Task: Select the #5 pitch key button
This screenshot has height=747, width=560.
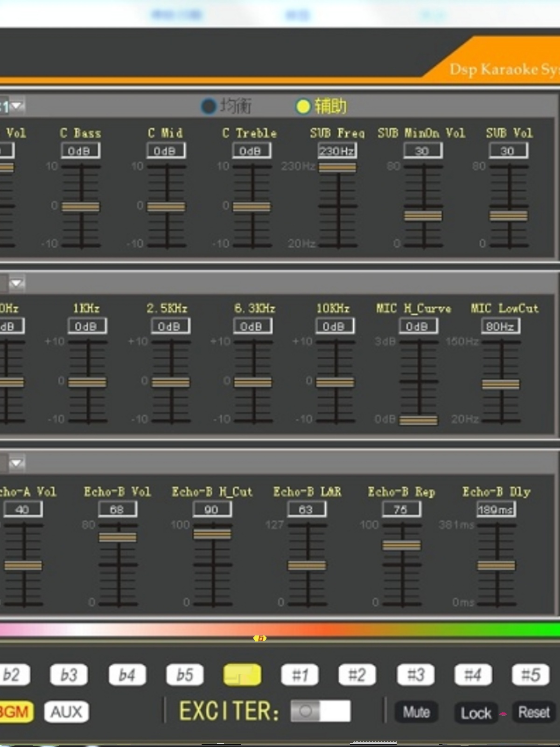Action: [531, 675]
